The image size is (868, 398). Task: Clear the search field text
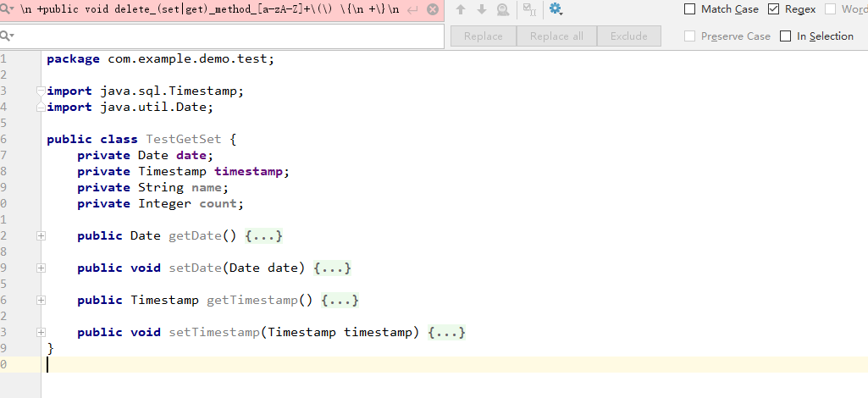433,9
